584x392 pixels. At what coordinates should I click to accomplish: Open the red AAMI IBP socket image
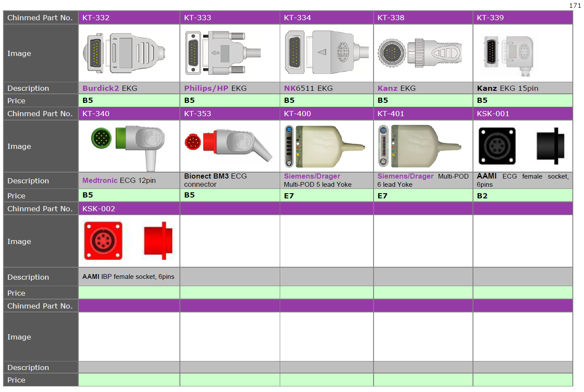pos(128,241)
